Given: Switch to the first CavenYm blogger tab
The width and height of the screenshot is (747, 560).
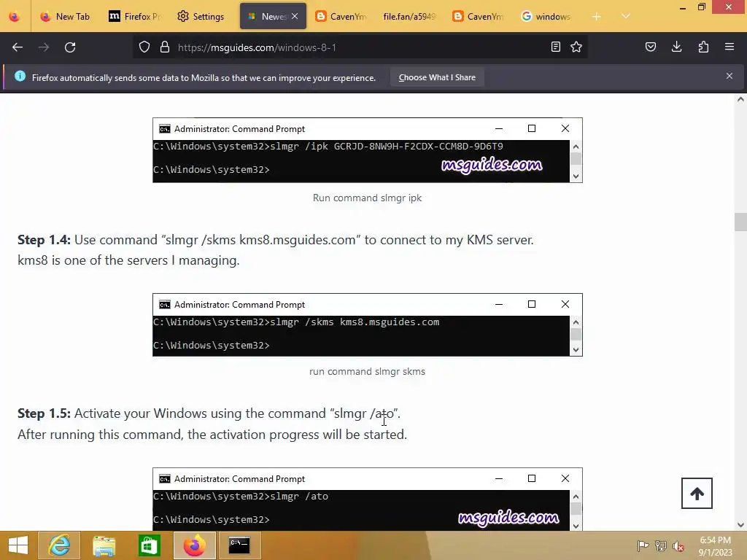Looking at the screenshot, I should [x=341, y=16].
